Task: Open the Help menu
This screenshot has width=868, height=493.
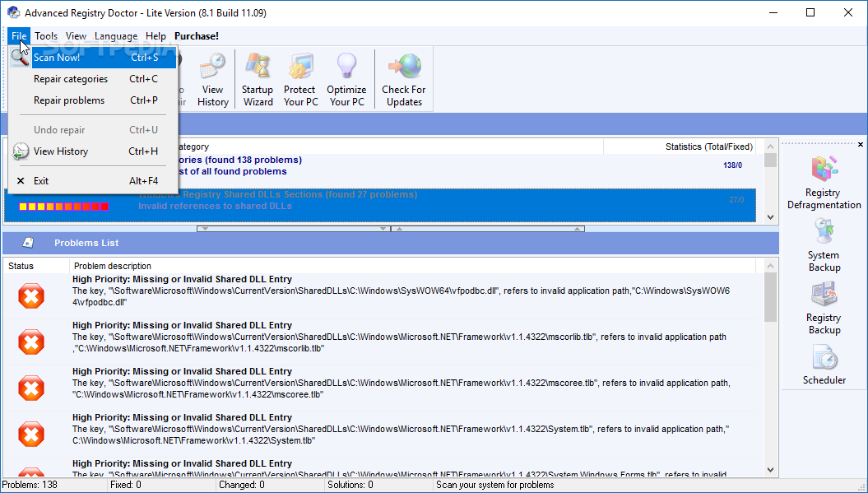Action: (155, 36)
